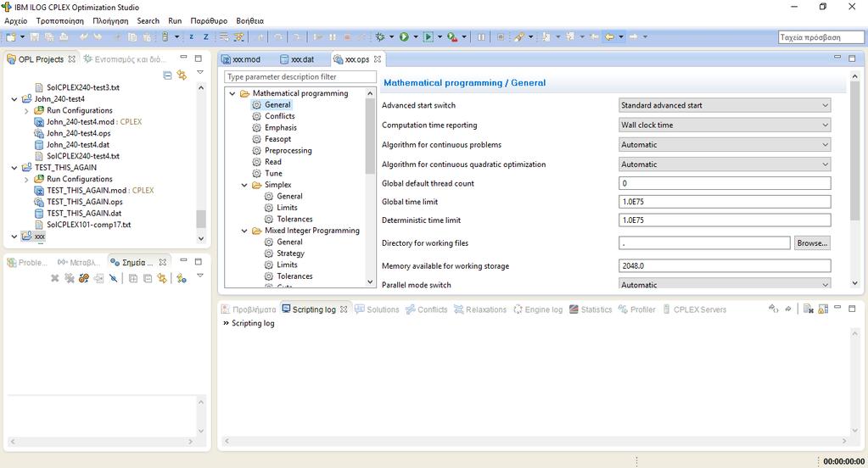
Task: Open the Run menu
Action: 175,20
